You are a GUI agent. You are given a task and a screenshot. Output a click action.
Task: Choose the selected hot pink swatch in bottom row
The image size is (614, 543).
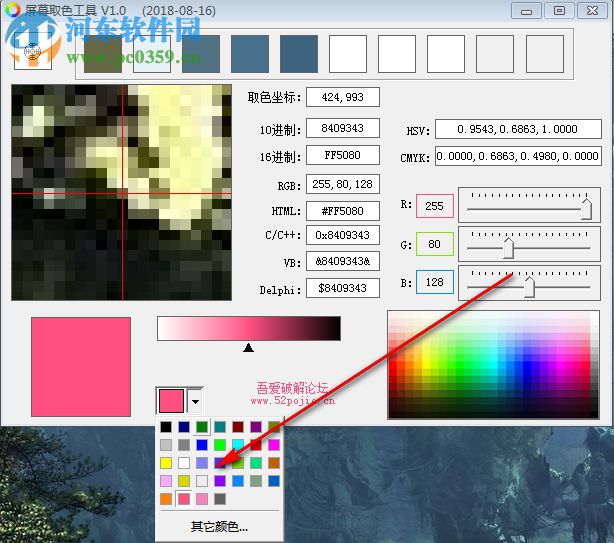184,499
